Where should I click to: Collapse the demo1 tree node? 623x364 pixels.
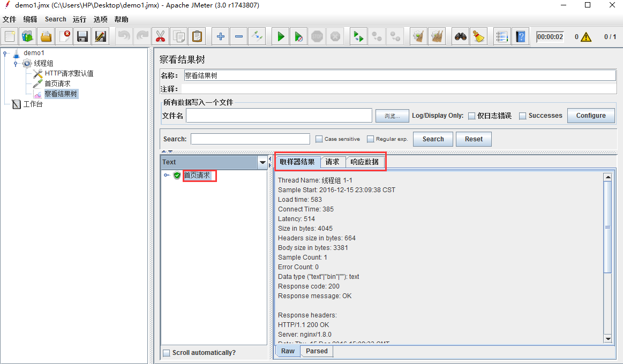5,53
